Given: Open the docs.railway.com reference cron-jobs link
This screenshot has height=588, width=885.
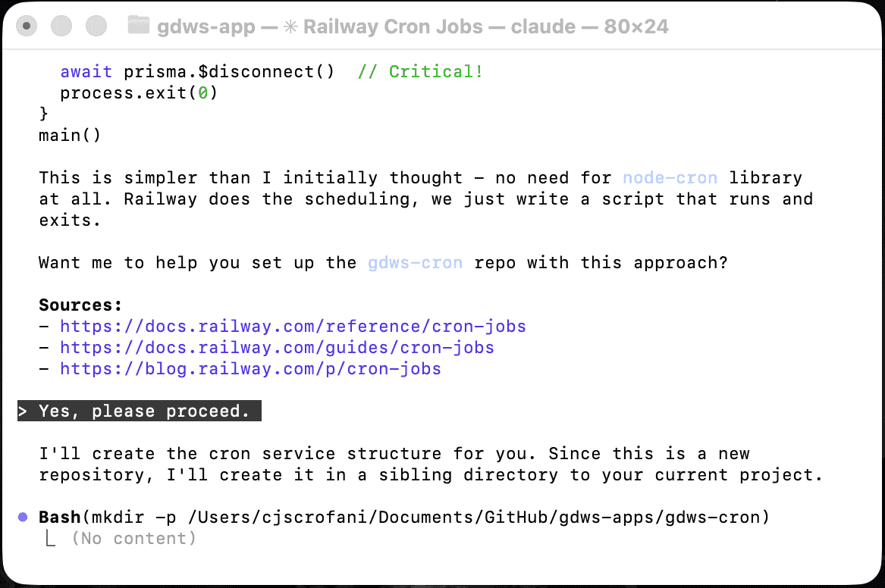Looking at the screenshot, I should (x=293, y=327).
